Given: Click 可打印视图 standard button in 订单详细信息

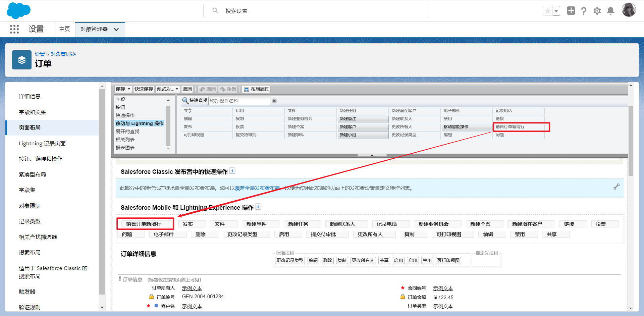Looking at the screenshot, I should tap(448, 260).
